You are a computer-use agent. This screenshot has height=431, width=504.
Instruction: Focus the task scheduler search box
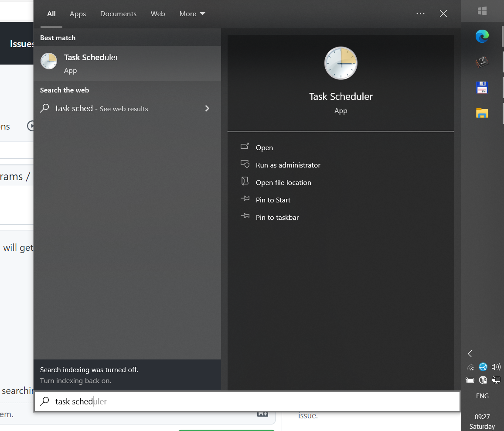click(x=247, y=401)
